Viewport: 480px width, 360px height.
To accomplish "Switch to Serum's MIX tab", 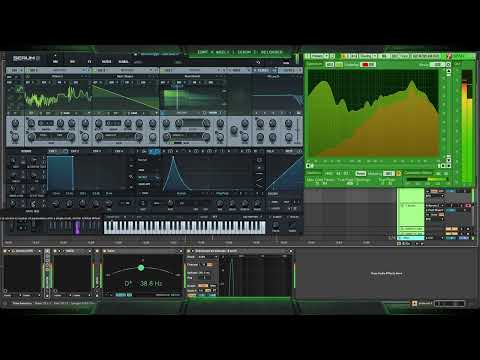I will click(72, 62).
